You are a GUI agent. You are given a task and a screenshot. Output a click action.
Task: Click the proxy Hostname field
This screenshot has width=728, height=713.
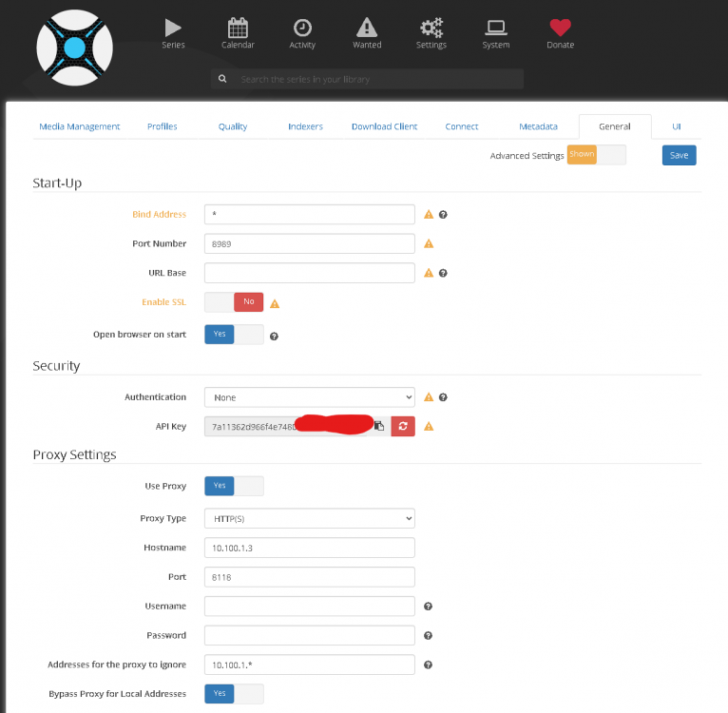coord(310,548)
